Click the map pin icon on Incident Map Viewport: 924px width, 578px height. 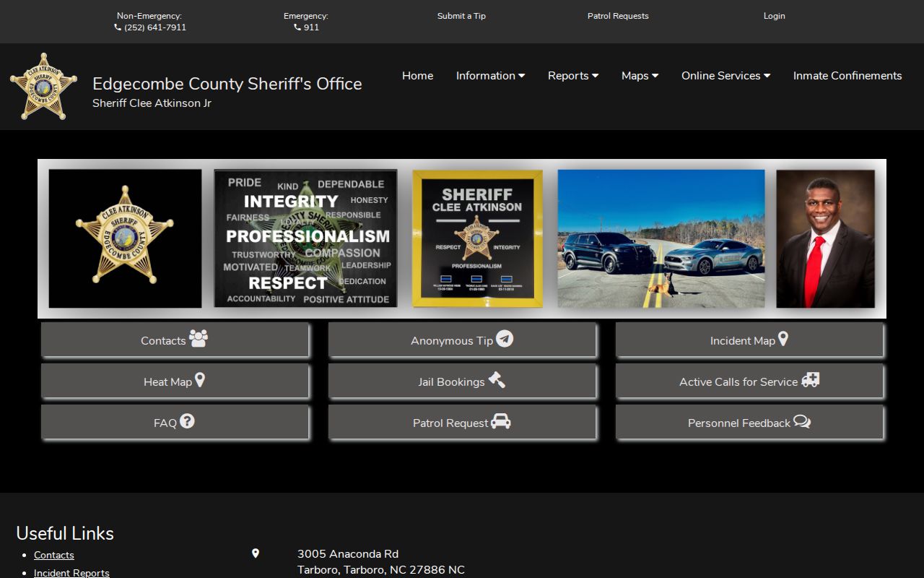click(783, 338)
